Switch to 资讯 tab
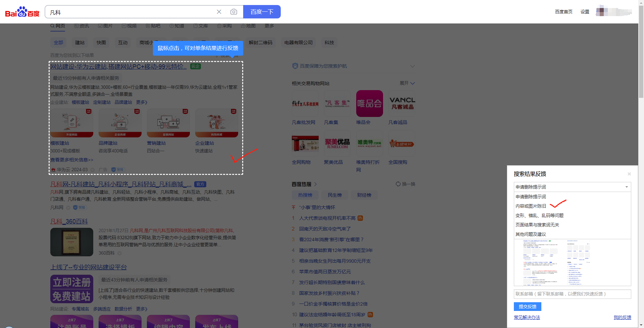The image size is (644, 328). (x=82, y=26)
